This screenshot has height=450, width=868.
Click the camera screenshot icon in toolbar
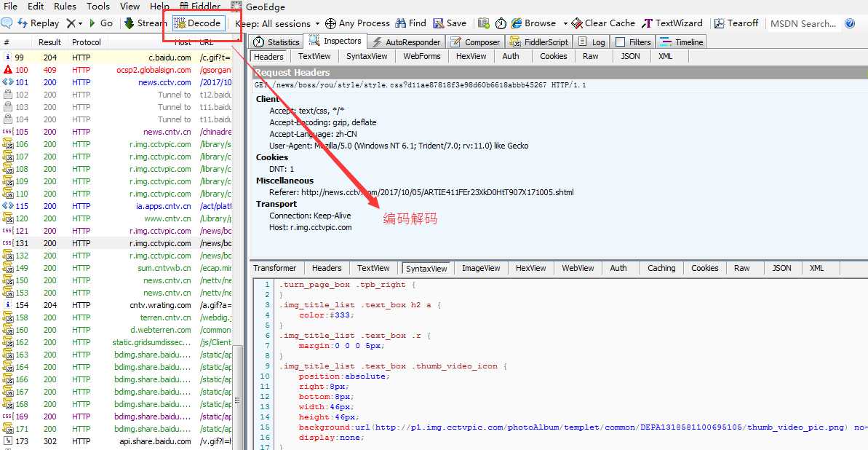pyautogui.click(x=484, y=23)
